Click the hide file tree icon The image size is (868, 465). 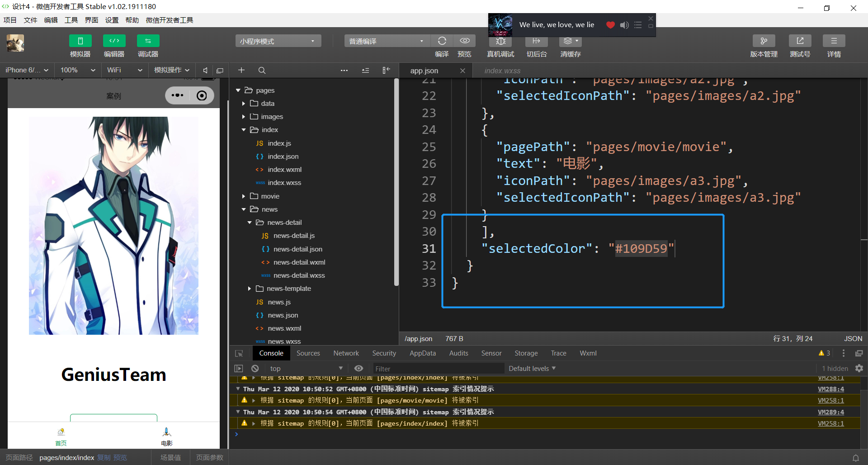(386, 70)
